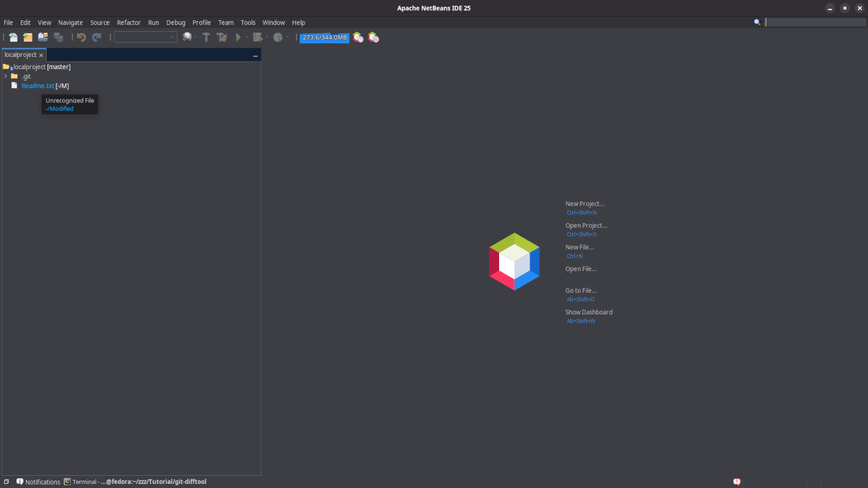Open the dropdown arrow next to globe icon
868x488 pixels.
(x=195, y=37)
